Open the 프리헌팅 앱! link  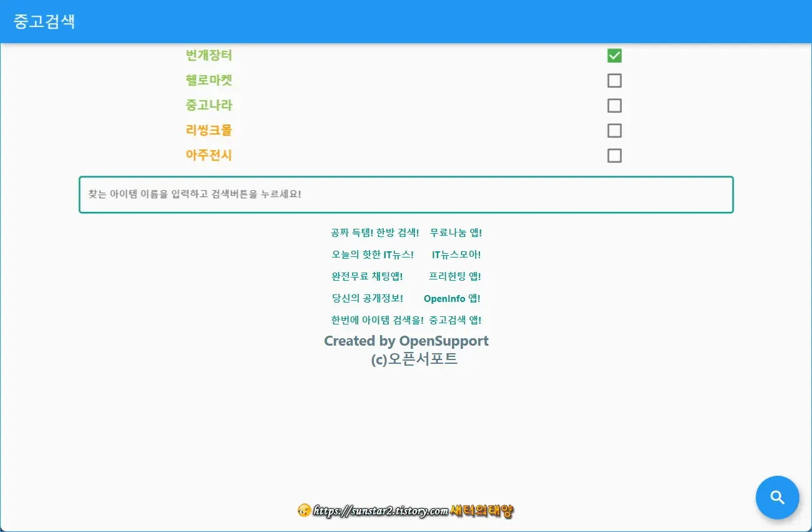point(454,276)
